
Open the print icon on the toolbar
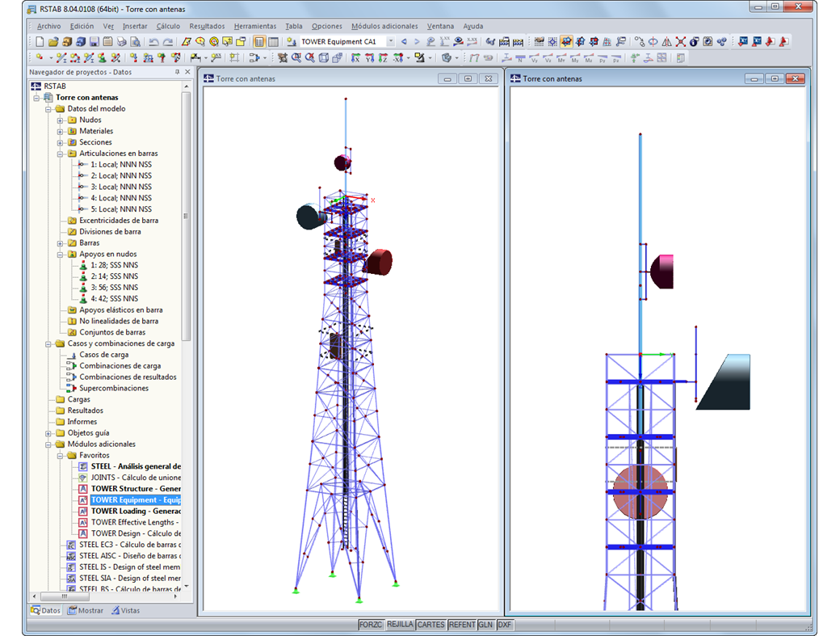click(121, 40)
